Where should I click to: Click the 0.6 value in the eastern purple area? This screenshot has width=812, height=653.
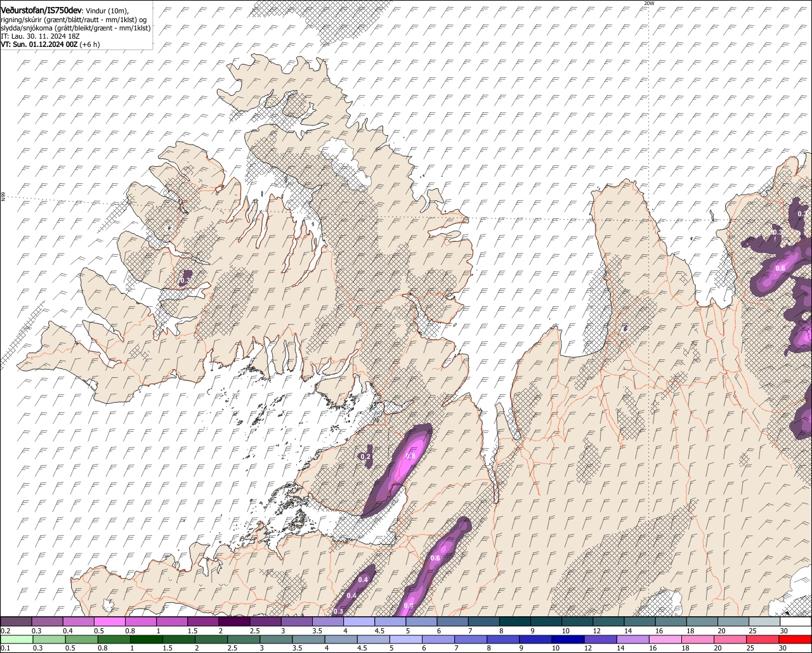click(x=780, y=268)
